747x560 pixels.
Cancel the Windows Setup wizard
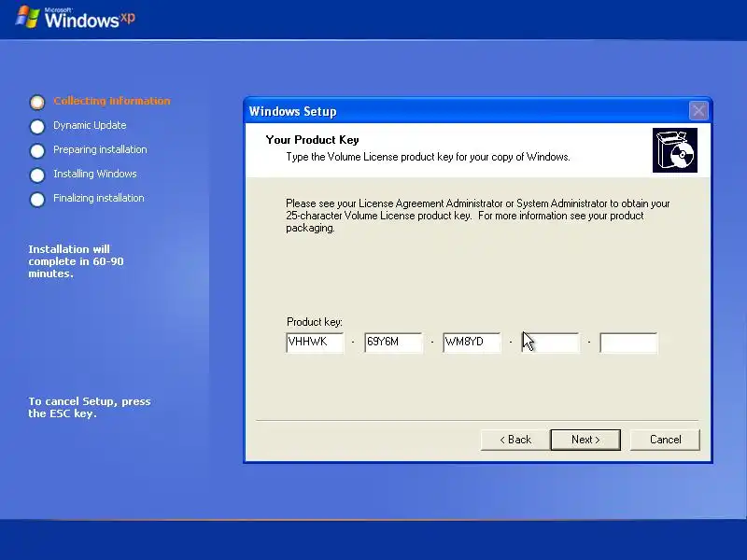click(x=665, y=440)
